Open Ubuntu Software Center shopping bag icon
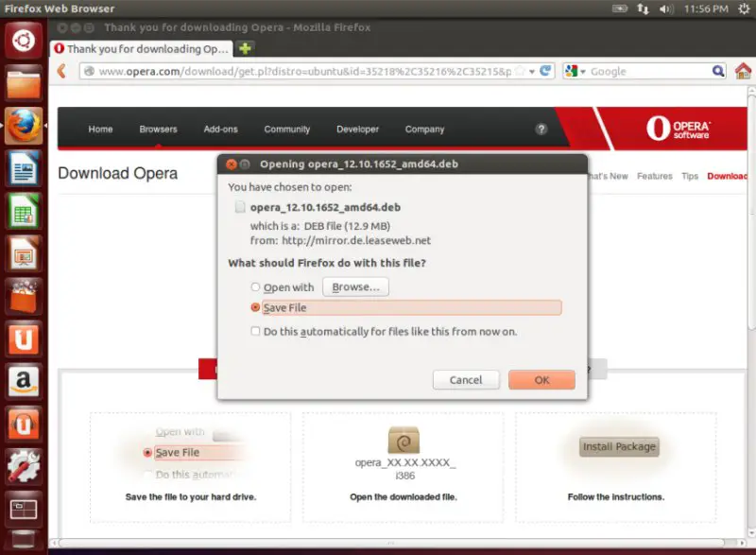Screen dimensions: 756x555 click(23, 296)
